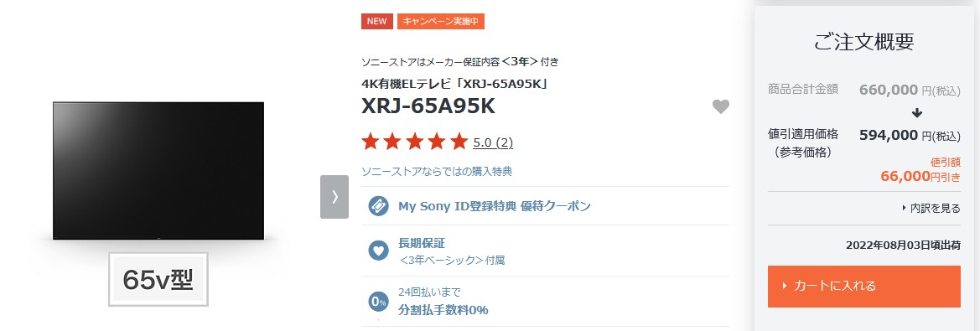Click the down arrow between prices

point(917,114)
